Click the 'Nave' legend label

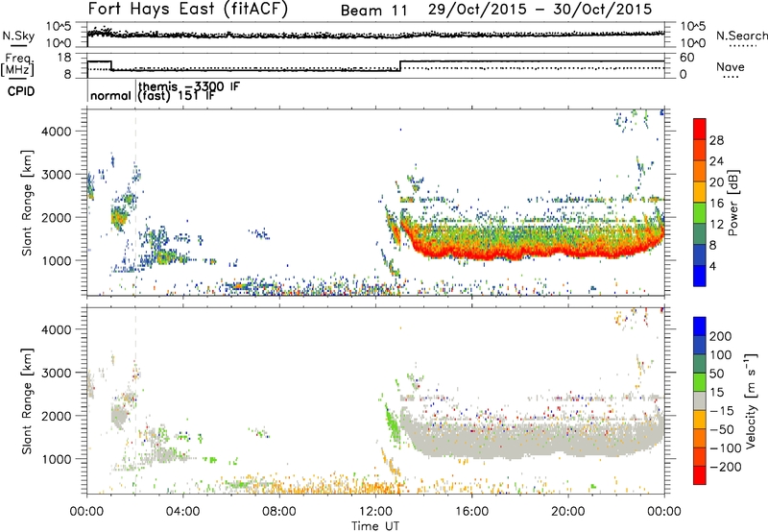(730, 66)
